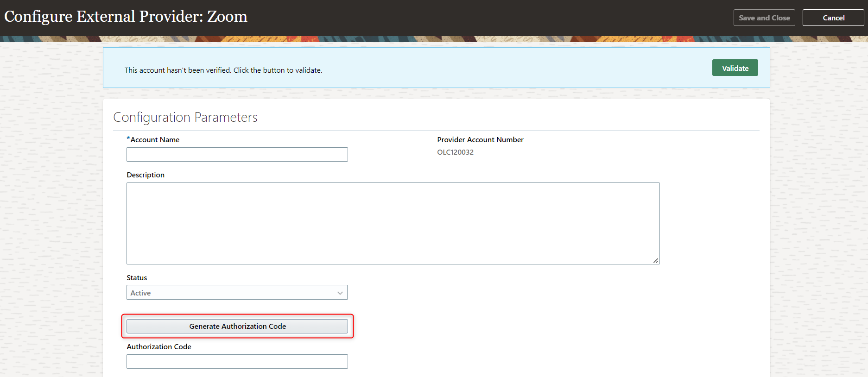Click inside the Description text area
Screen dimensions: 868x377
tap(393, 223)
